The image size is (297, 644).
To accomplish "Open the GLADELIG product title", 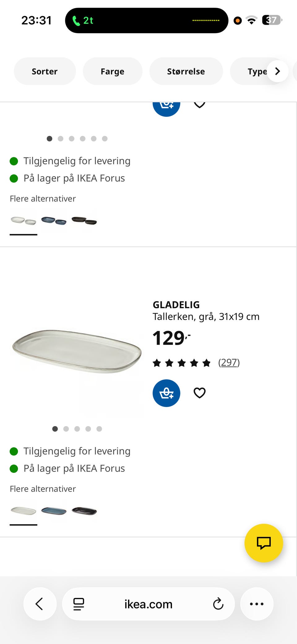I will point(176,305).
